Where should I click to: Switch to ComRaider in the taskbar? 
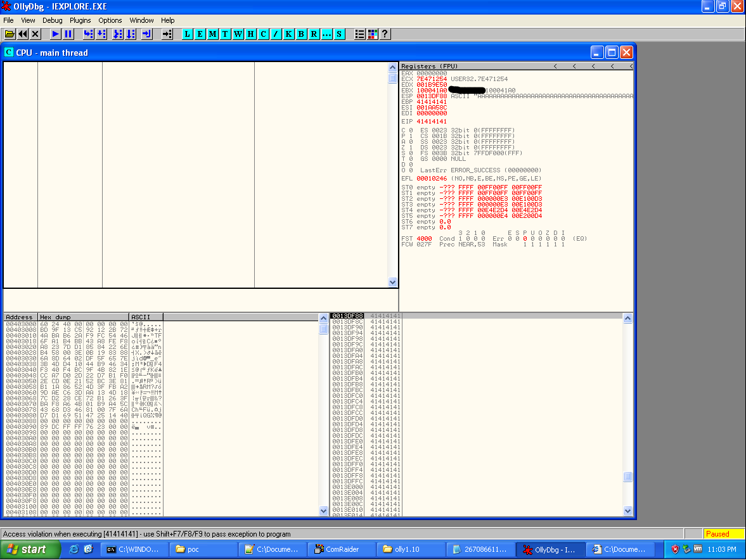[342, 549]
